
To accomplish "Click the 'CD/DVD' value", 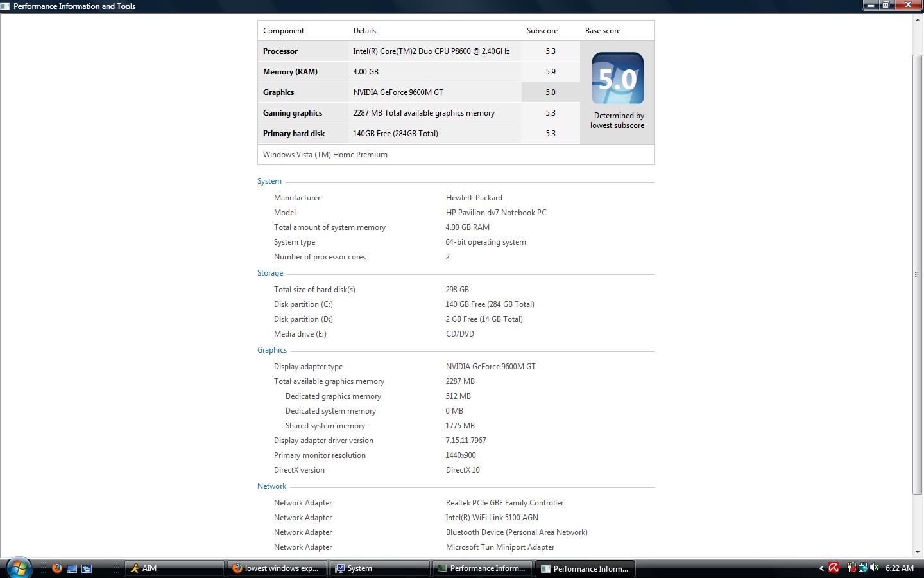I will coord(460,334).
